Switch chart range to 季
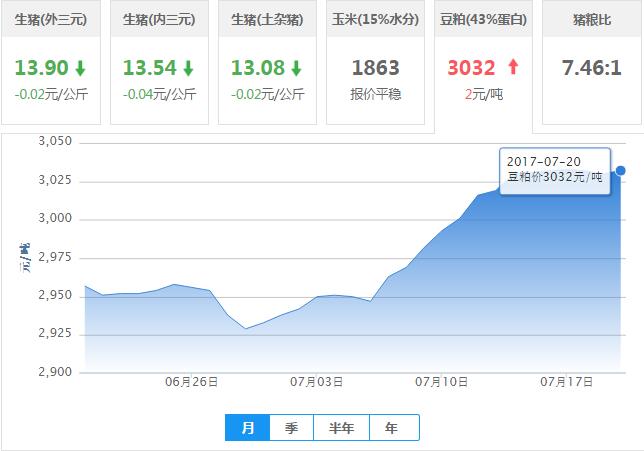 [x=292, y=428]
